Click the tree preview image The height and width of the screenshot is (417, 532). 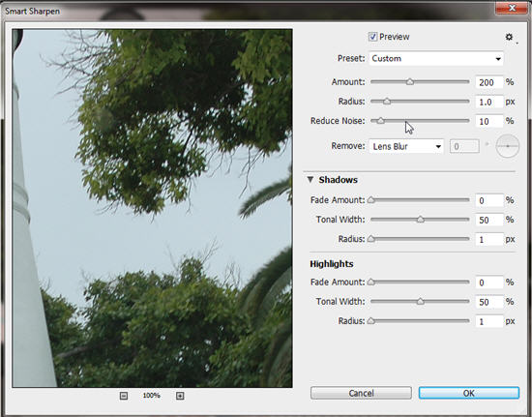(152, 208)
